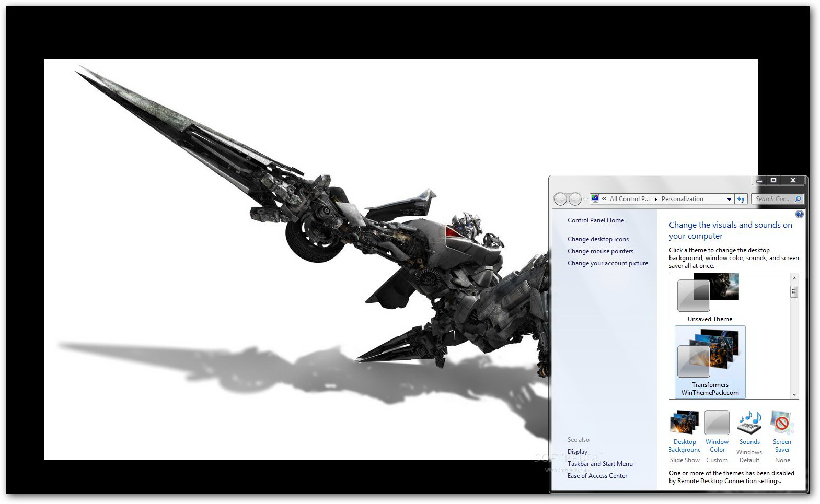Open Change desktop icons link
Image resolution: width=820 pixels, height=504 pixels.
(598, 239)
